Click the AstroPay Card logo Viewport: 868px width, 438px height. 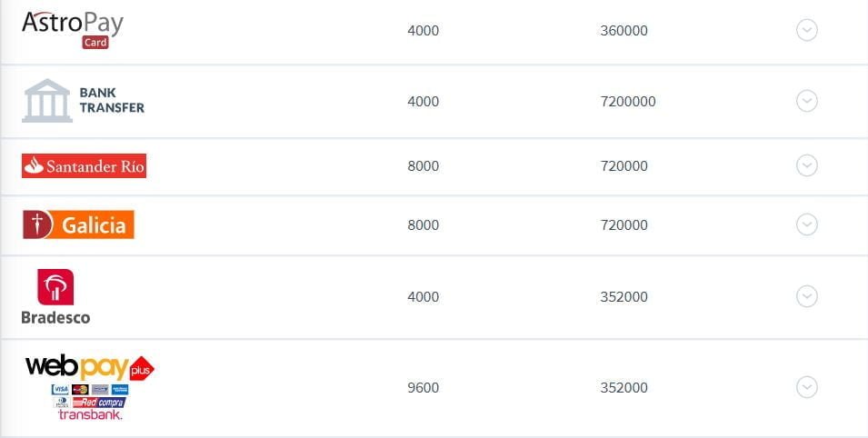click(x=72, y=28)
